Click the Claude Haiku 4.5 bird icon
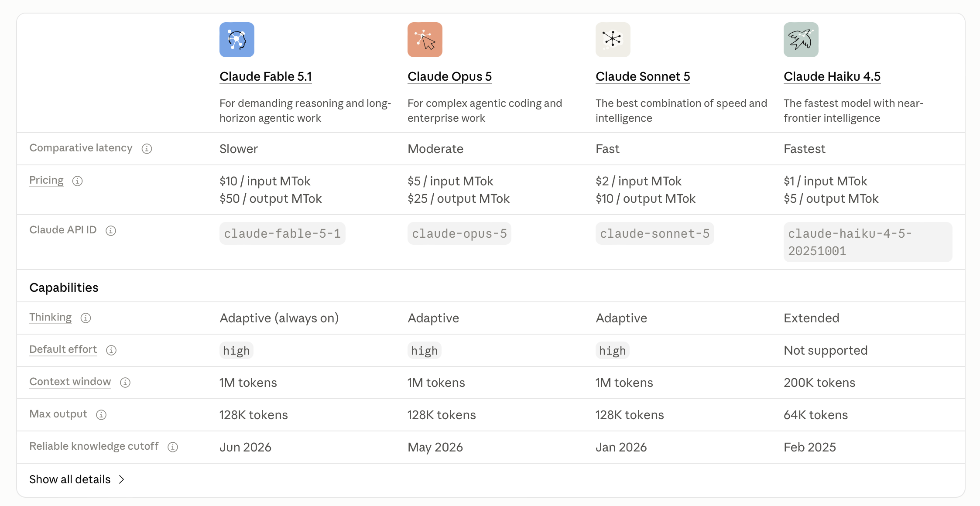 pos(801,40)
